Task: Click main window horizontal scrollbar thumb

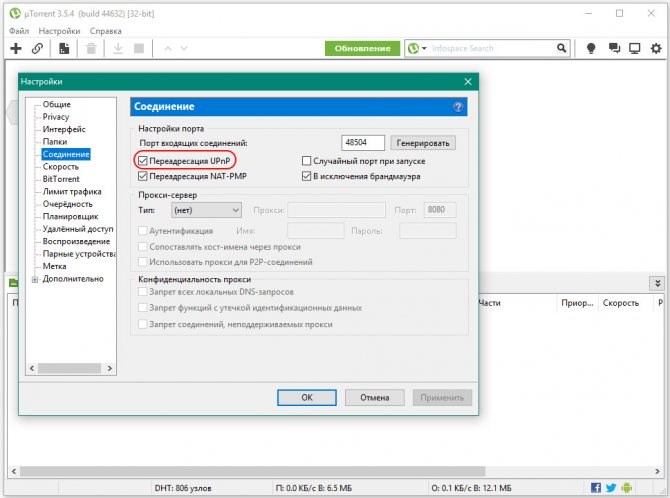Action: tap(253, 471)
